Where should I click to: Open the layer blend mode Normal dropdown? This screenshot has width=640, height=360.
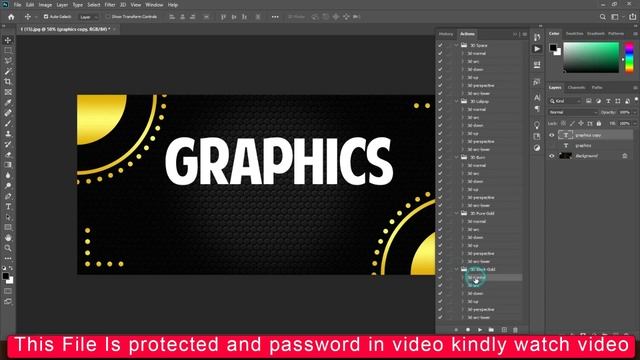(573, 112)
